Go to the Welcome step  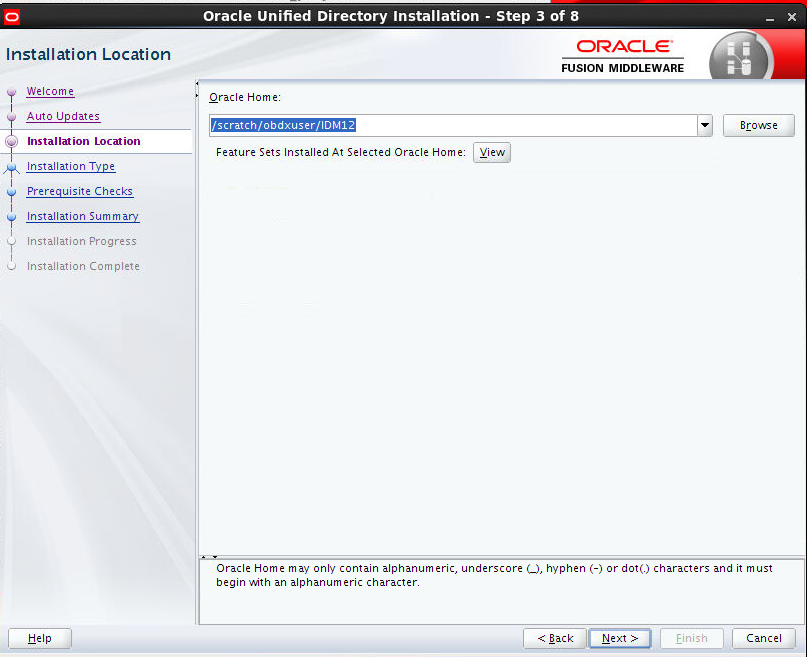point(50,91)
